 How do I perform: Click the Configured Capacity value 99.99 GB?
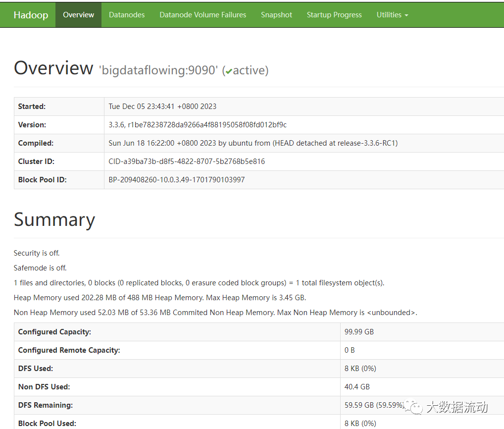point(358,331)
